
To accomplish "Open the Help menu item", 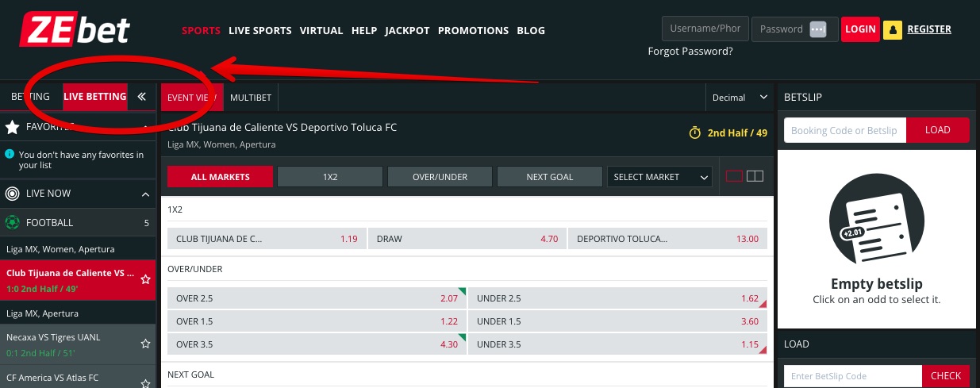I will (x=364, y=31).
